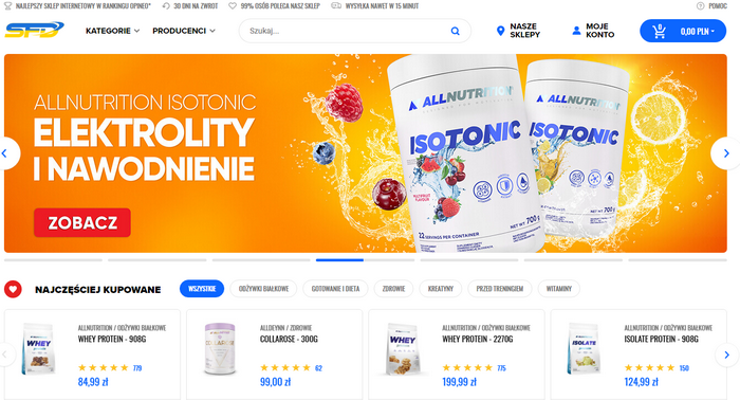740x400 pixels.
Task: Select the Odżywki Białkowe filter tab
Action: pos(263,289)
